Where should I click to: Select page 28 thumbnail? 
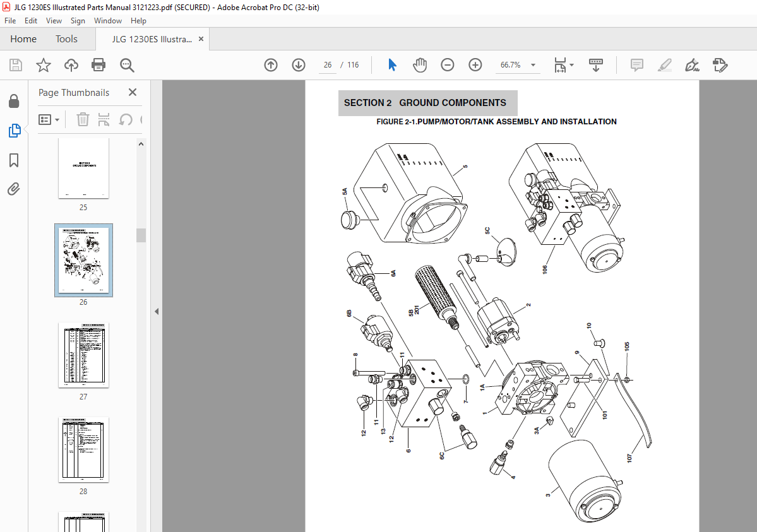tap(83, 450)
